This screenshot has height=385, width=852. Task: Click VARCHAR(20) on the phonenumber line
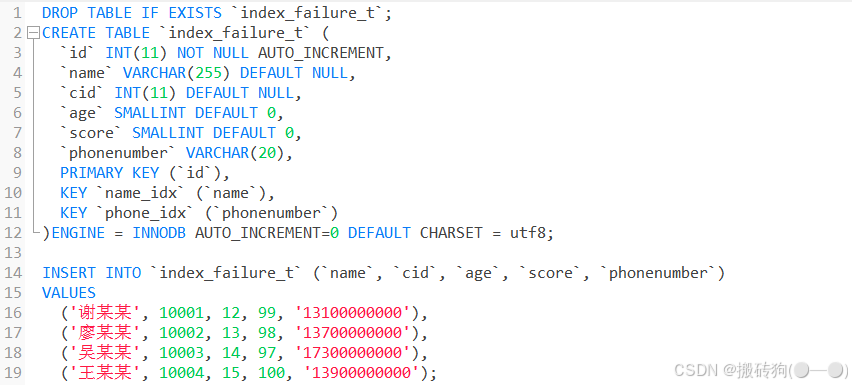235,153
